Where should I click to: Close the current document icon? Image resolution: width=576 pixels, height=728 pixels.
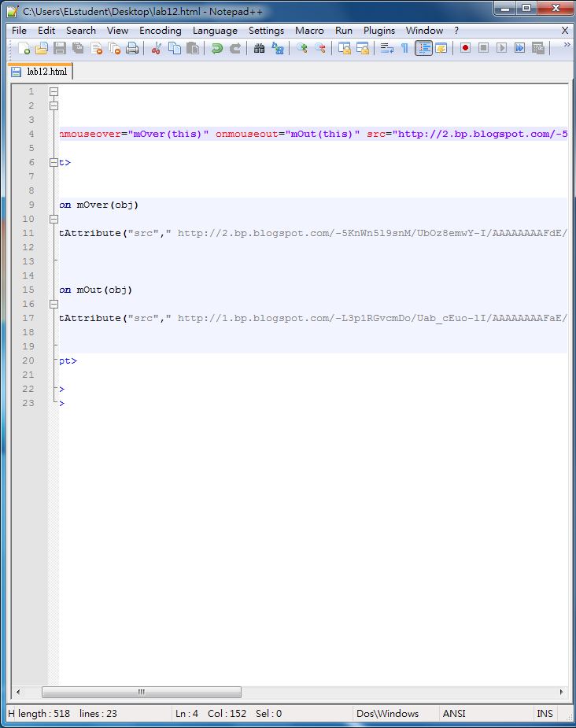click(96, 48)
